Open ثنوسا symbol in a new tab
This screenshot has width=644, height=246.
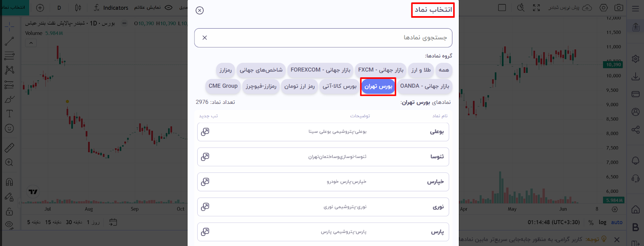(x=205, y=157)
